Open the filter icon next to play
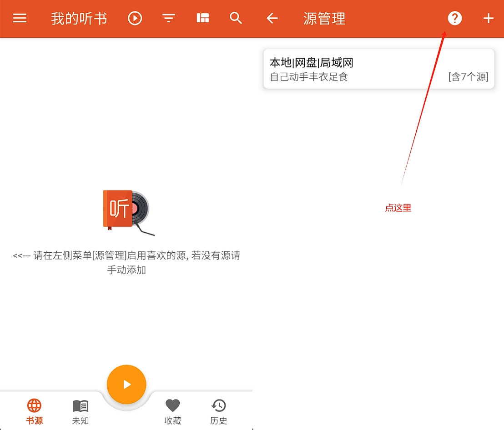504x430 pixels. (x=168, y=18)
